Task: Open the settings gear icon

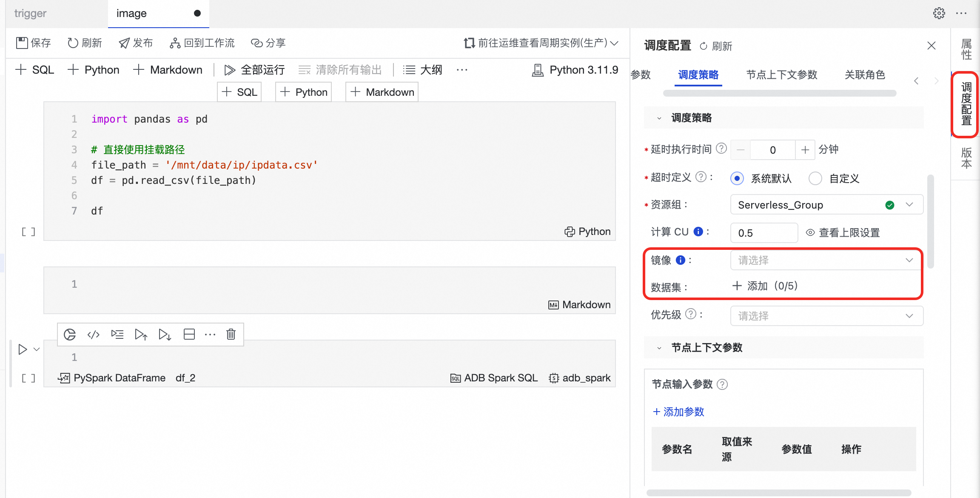Action: pyautogui.click(x=939, y=13)
